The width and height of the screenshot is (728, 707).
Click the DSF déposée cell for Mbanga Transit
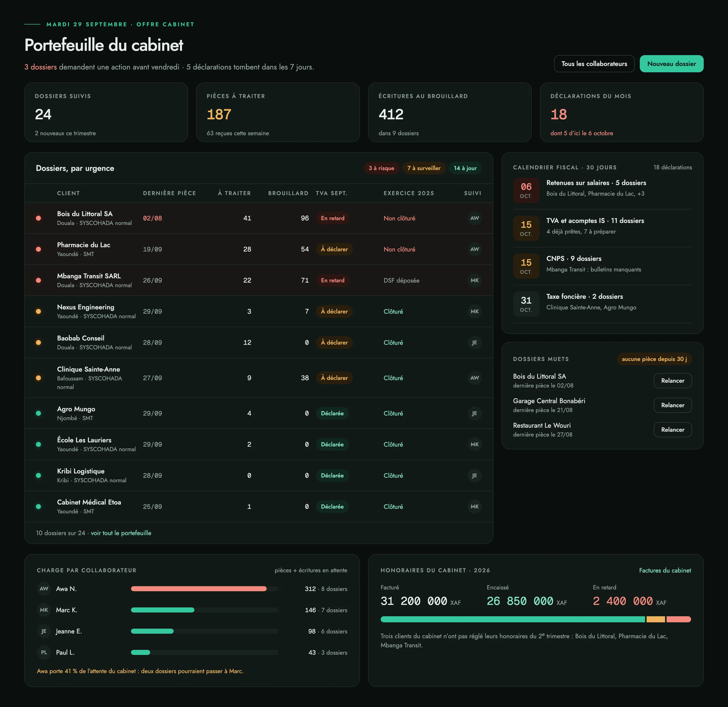pyautogui.click(x=401, y=280)
